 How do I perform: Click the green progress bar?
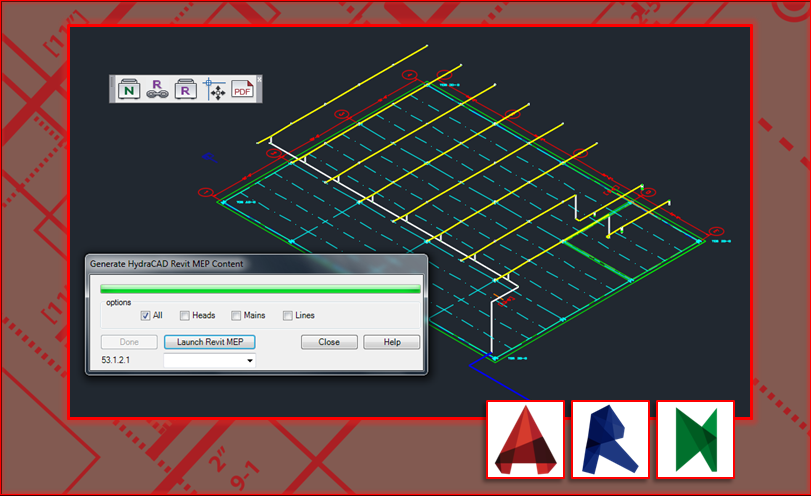click(x=260, y=289)
